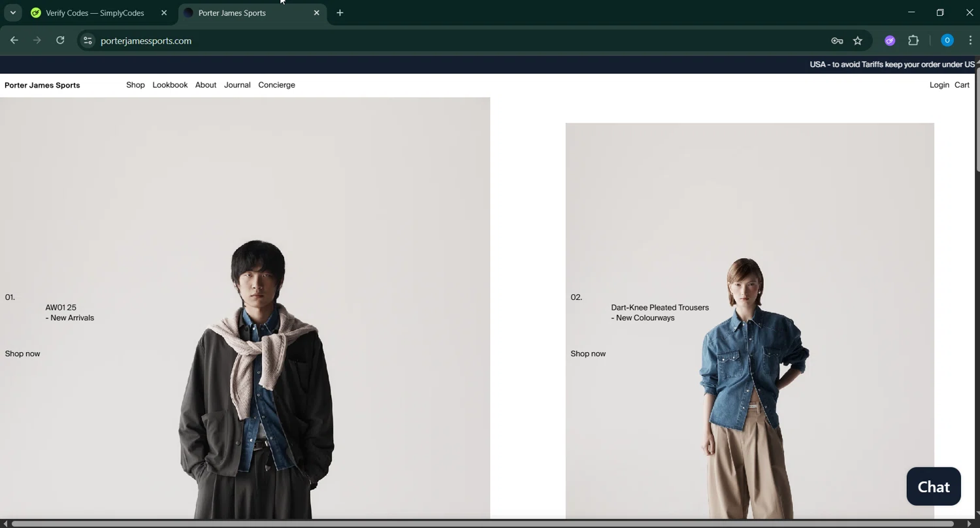The width and height of the screenshot is (980, 528).
Task: Open the Concierge link
Action: [x=276, y=85]
